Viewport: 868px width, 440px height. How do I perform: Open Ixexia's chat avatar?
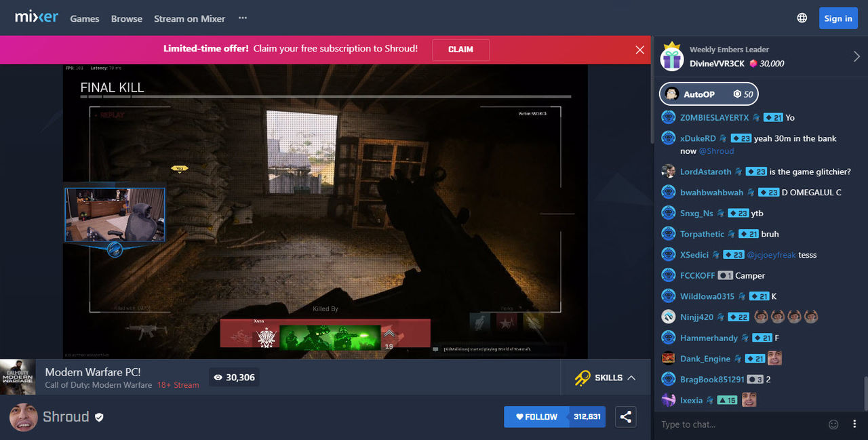pos(669,400)
